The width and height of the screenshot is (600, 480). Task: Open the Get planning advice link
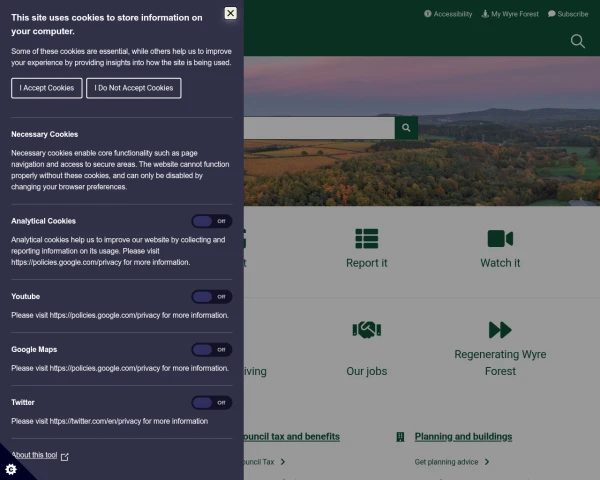[446, 462]
